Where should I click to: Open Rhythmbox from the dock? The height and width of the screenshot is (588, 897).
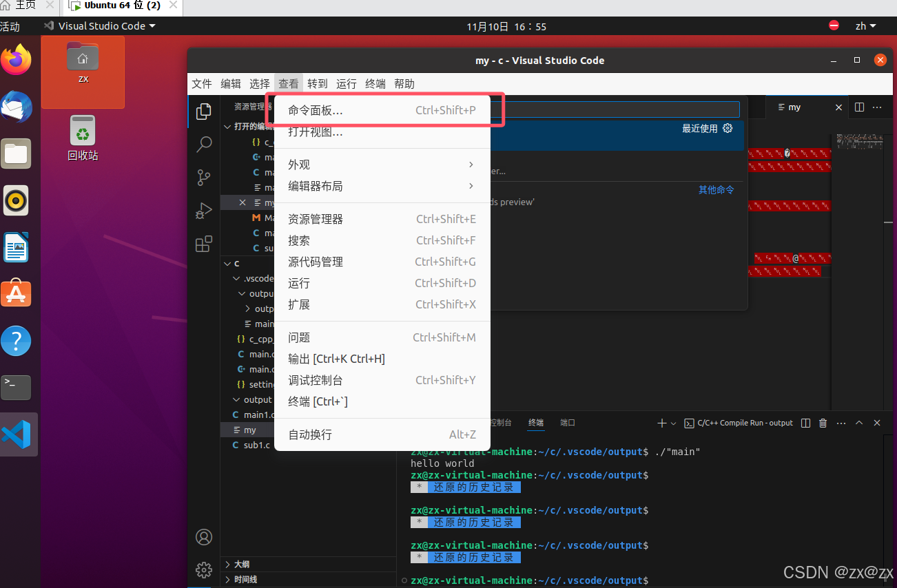point(17,200)
